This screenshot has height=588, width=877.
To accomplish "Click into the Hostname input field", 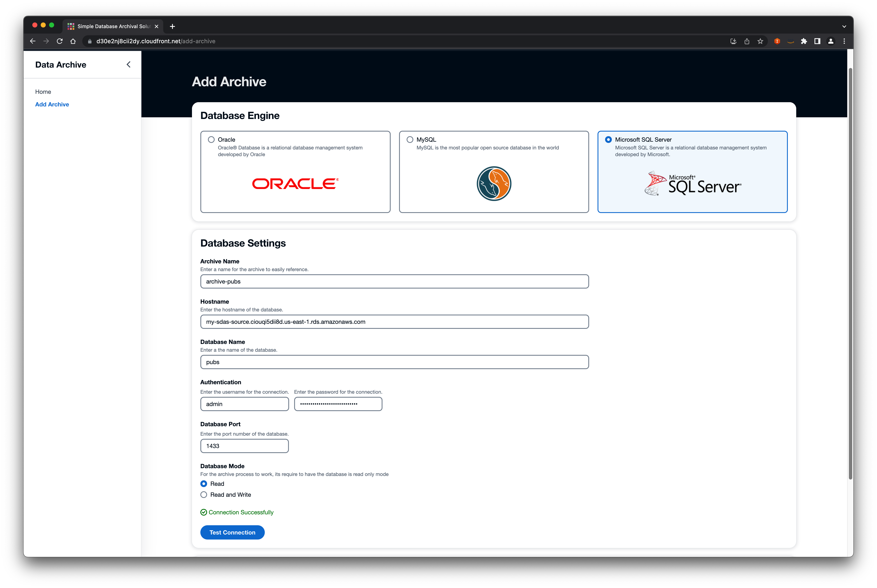I will pyautogui.click(x=394, y=322).
